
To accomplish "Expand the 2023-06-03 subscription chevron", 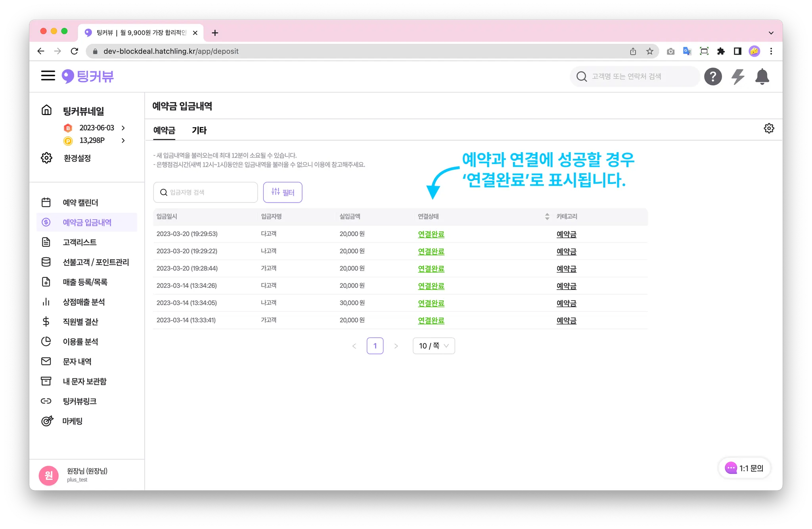I will [x=123, y=128].
